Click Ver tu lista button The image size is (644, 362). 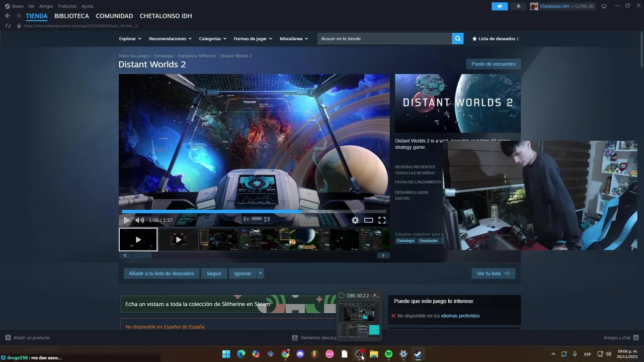[x=494, y=274]
